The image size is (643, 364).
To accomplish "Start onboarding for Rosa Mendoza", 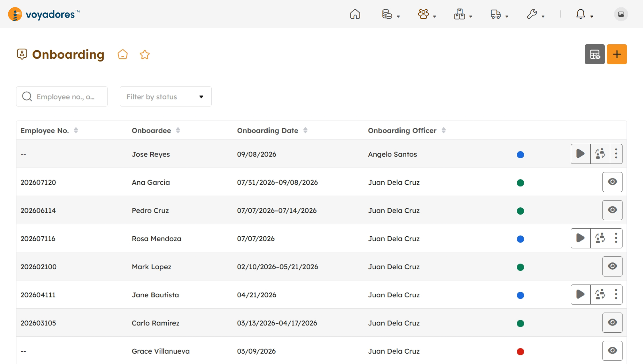I will coord(580,238).
